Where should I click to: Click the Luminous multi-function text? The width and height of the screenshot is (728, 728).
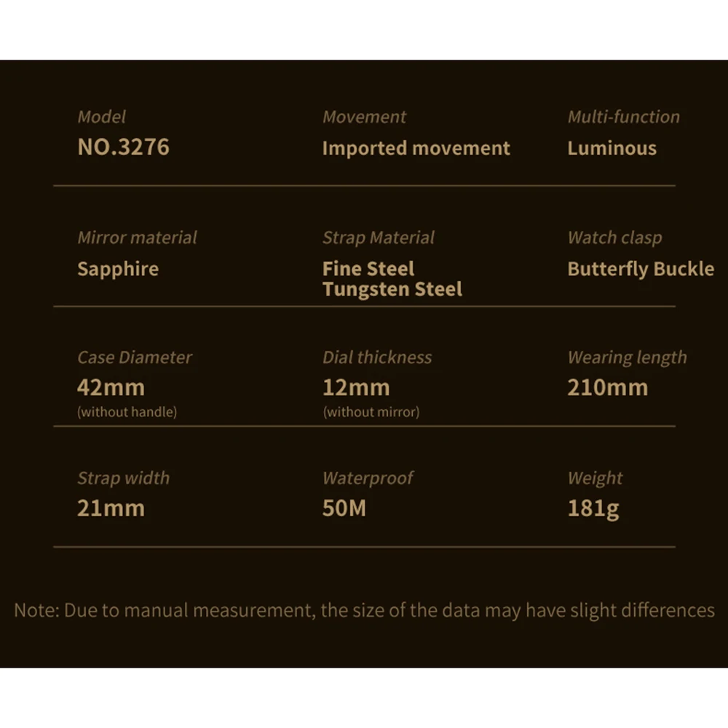click(612, 148)
